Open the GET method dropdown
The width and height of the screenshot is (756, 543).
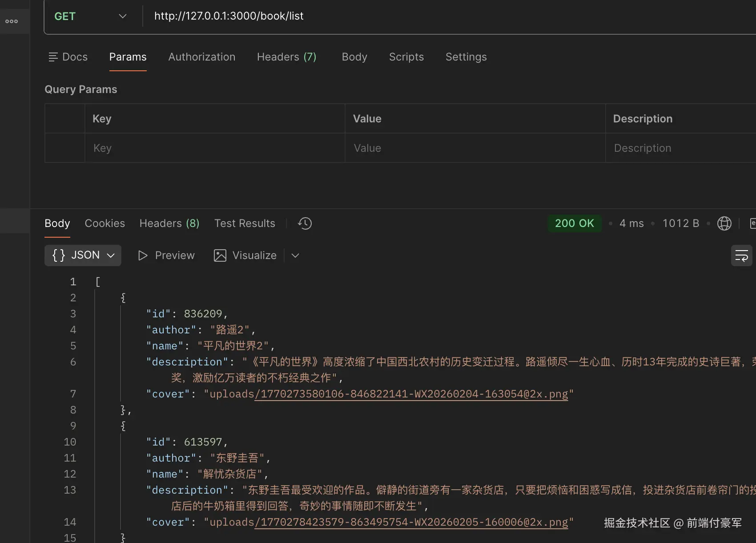click(91, 16)
